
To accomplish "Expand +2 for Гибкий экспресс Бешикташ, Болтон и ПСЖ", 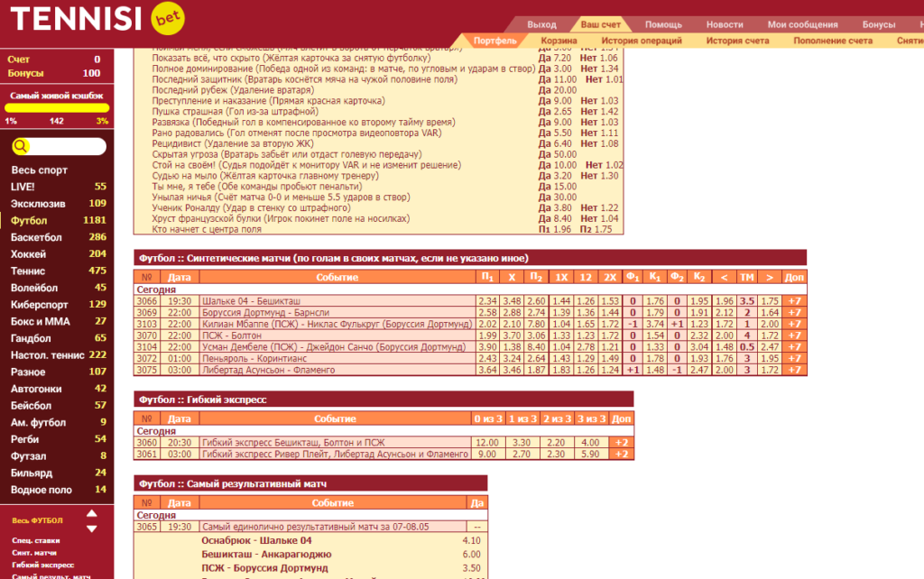I will 621,442.
